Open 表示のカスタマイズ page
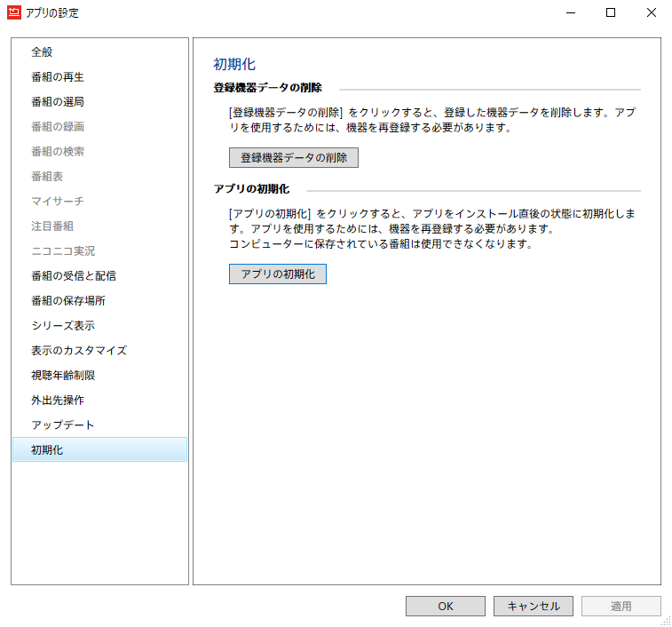672x627 pixels. pos(78,351)
